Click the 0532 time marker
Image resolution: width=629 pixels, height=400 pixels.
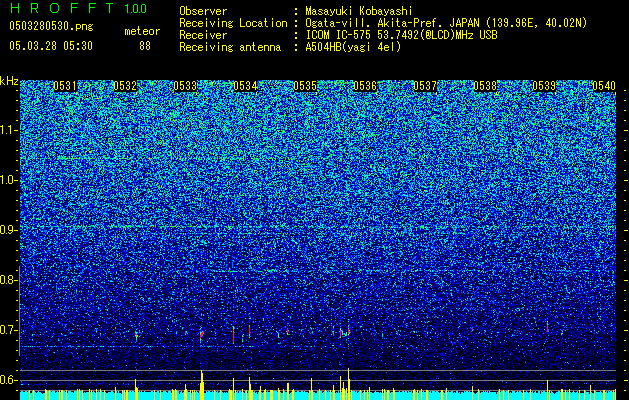(125, 86)
